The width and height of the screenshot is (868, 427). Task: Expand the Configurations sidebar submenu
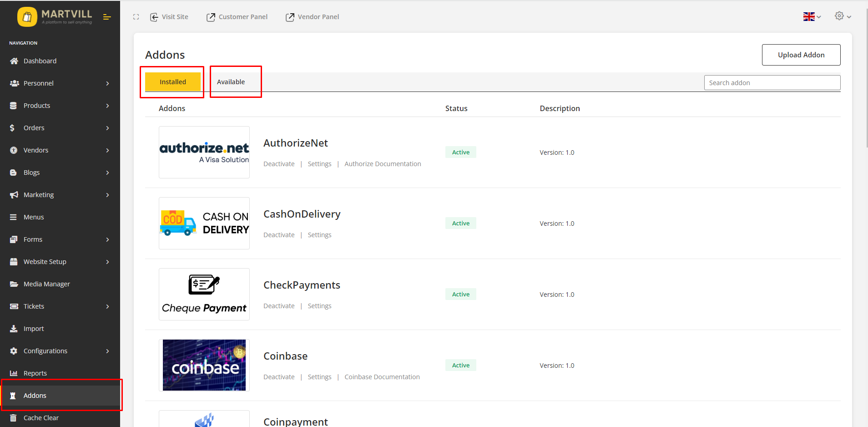[107, 351]
